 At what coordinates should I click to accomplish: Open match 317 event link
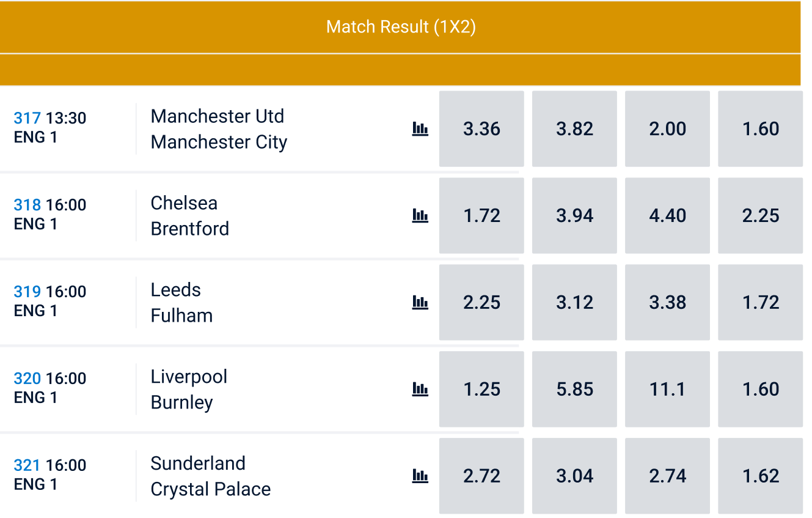[27, 118]
